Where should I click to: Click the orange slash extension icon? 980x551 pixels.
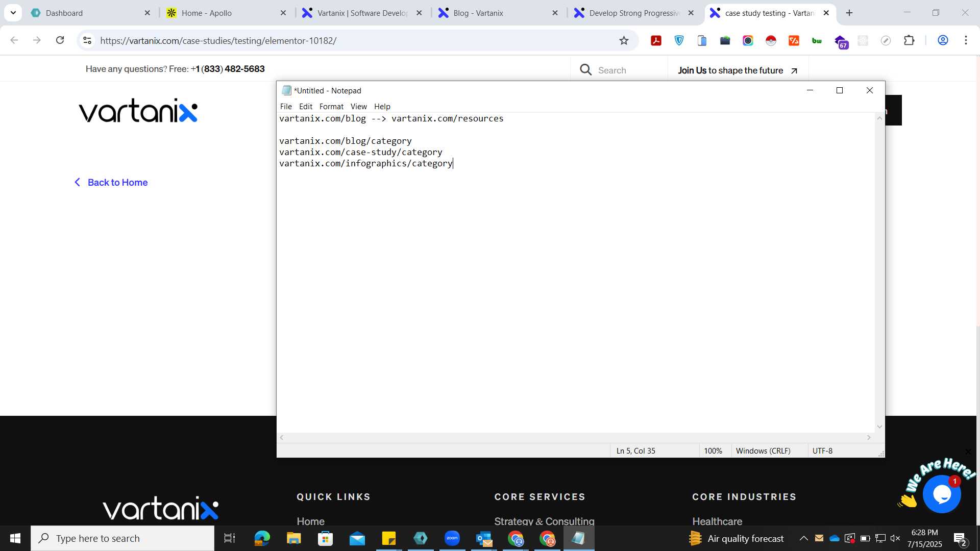pyautogui.click(x=794, y=40)
